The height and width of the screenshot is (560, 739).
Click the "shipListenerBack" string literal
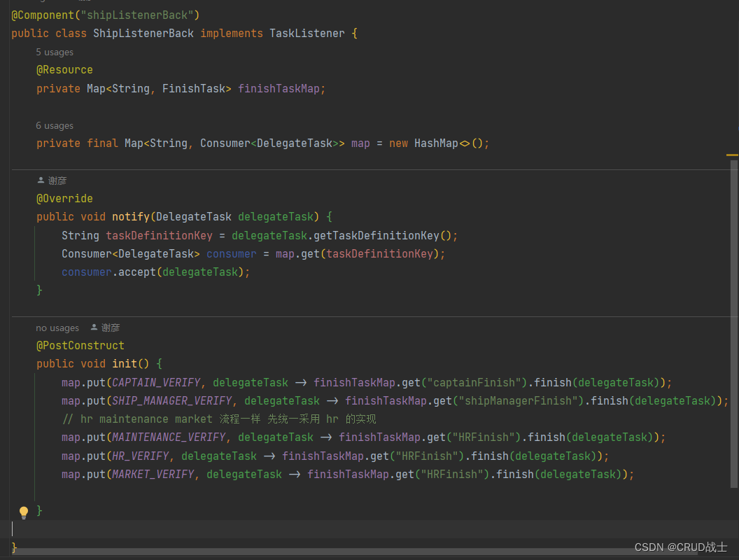(137, 15)
